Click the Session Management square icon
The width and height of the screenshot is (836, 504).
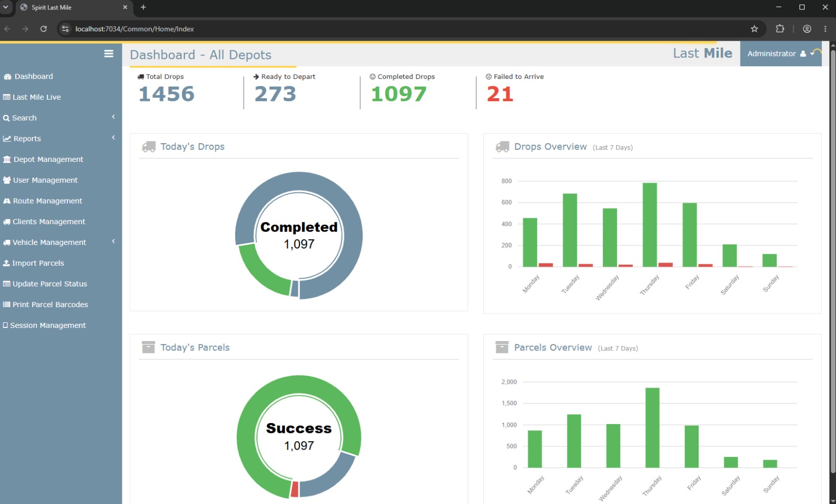pyautogui.click(x=5, y=325)
